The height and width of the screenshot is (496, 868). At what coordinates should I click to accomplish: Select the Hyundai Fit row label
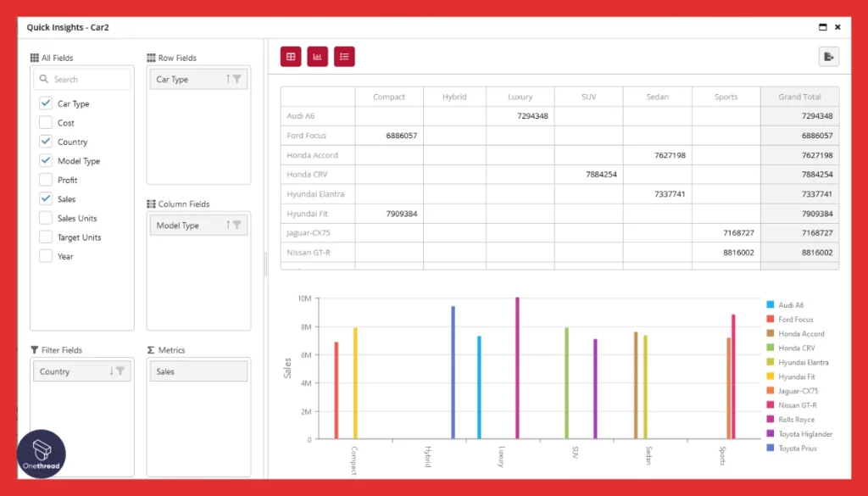point(307,214)
